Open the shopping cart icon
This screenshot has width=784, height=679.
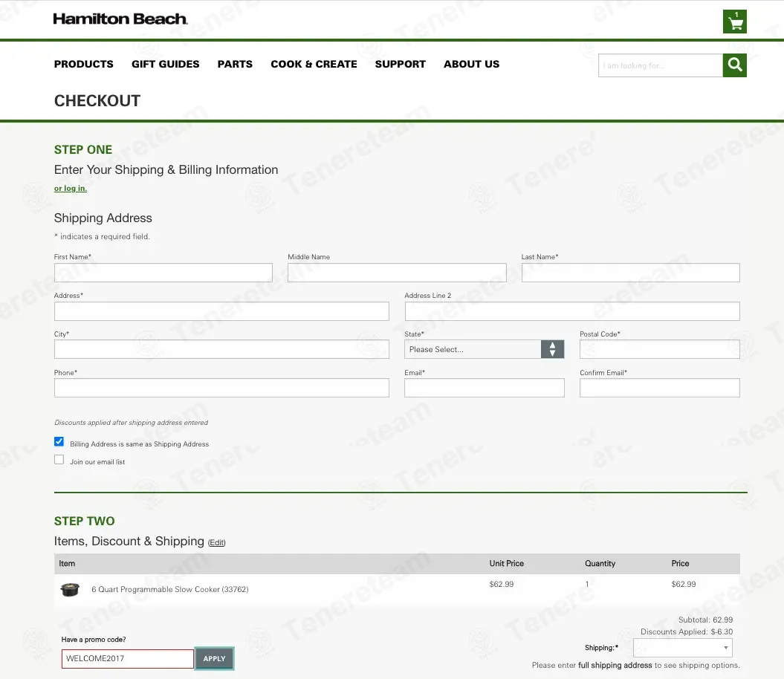pyautogui.click(x=734, y=22)
